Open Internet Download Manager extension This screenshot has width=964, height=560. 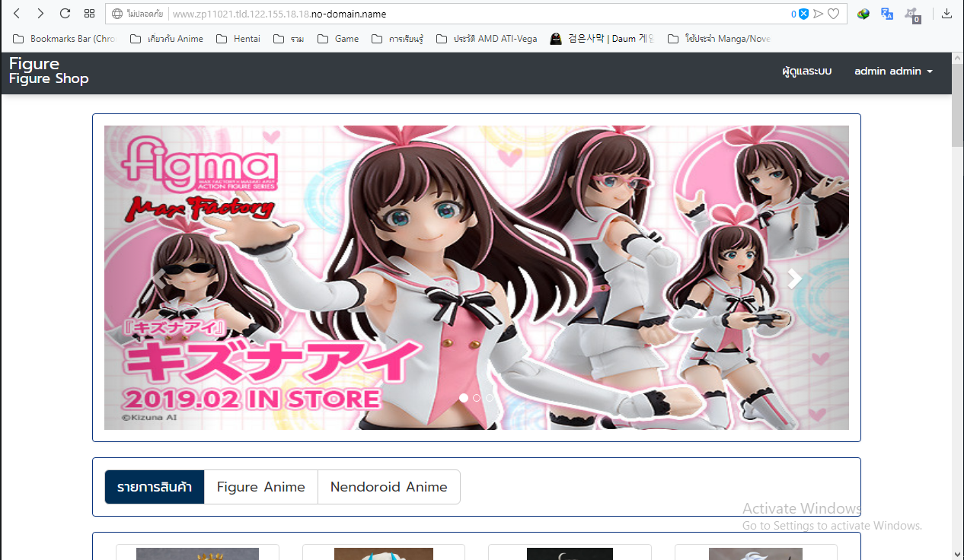click(863, 14)
